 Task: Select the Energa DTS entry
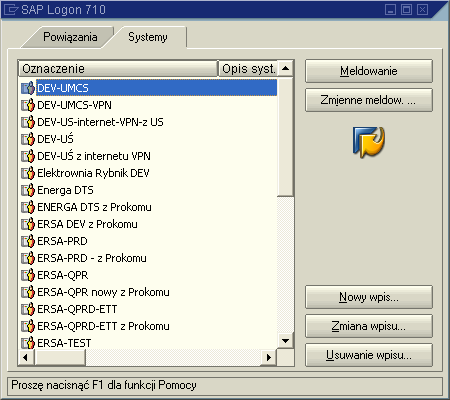[65, 190]
